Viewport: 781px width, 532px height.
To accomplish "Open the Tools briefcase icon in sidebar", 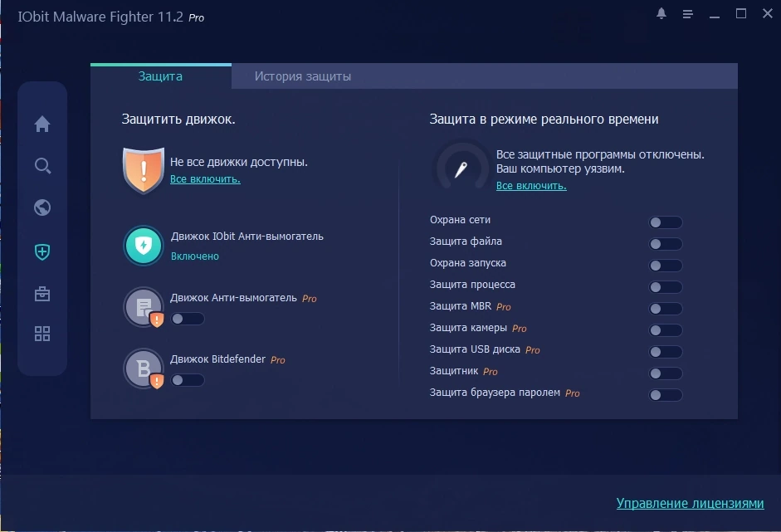I will [x=42, y=294].
